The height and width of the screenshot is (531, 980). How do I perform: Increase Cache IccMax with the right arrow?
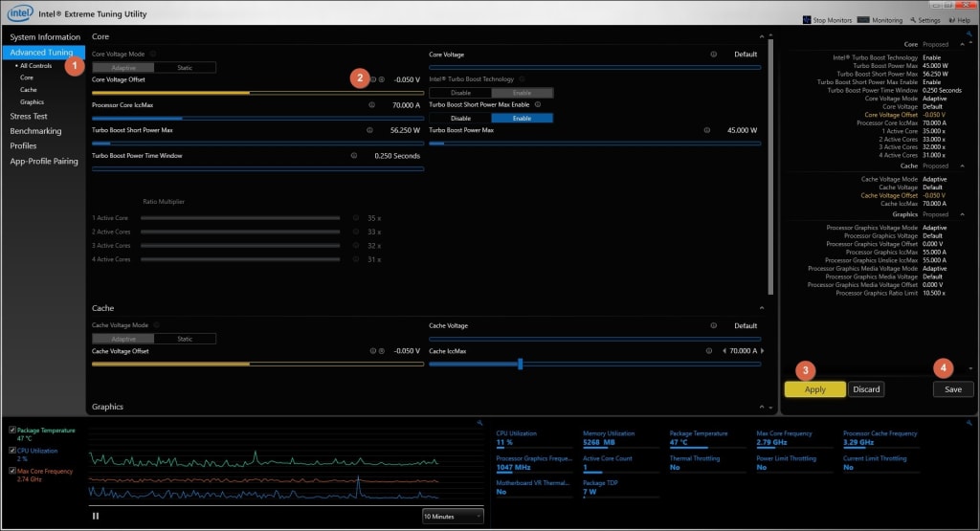click(x=762, y=350)
